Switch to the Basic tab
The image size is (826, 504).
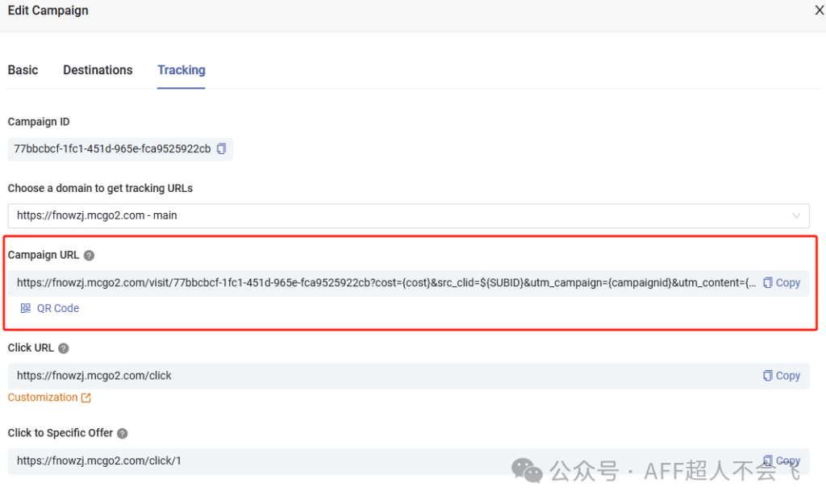point(23,70)
